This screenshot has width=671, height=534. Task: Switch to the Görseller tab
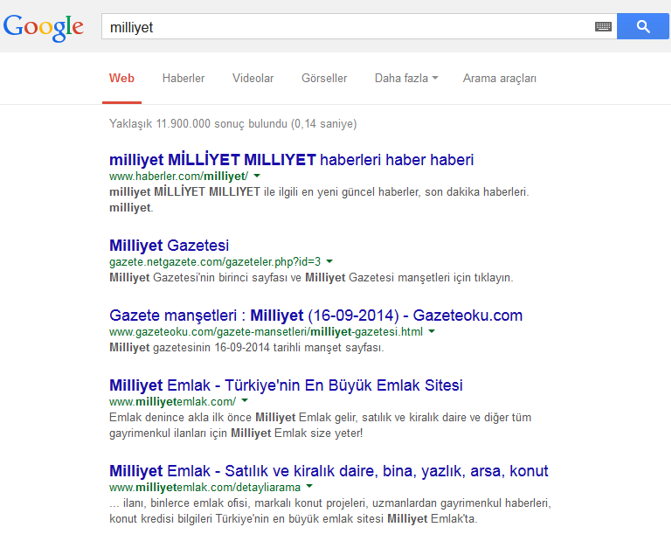(x=324, y=78)
